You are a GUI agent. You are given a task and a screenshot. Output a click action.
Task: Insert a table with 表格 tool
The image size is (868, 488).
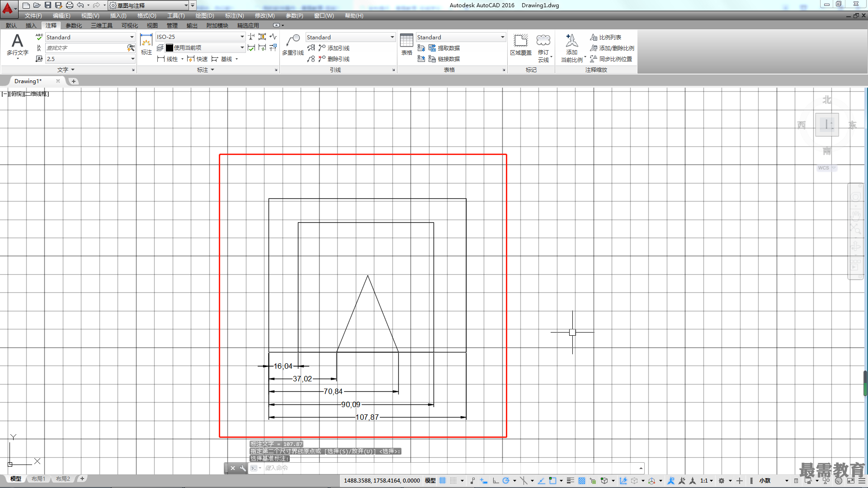pyautogui.click(x=406, y=44)
